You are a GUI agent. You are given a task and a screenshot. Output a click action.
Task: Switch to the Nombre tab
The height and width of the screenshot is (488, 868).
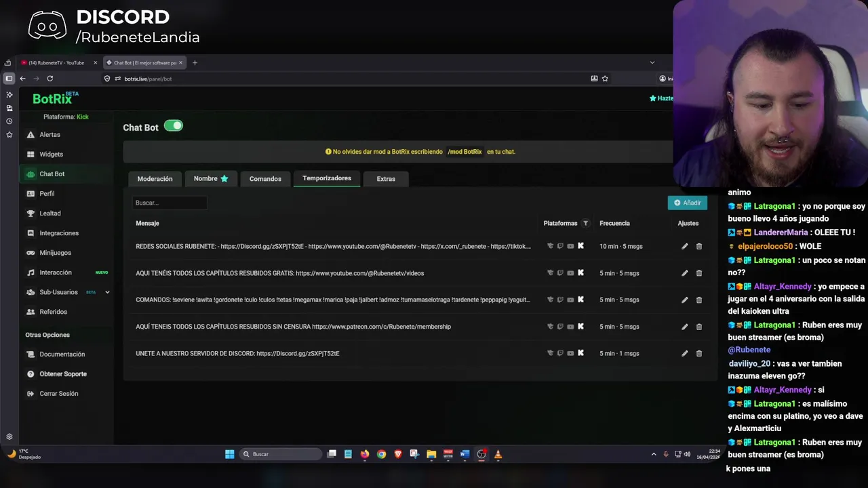click(x=210, y=178)
